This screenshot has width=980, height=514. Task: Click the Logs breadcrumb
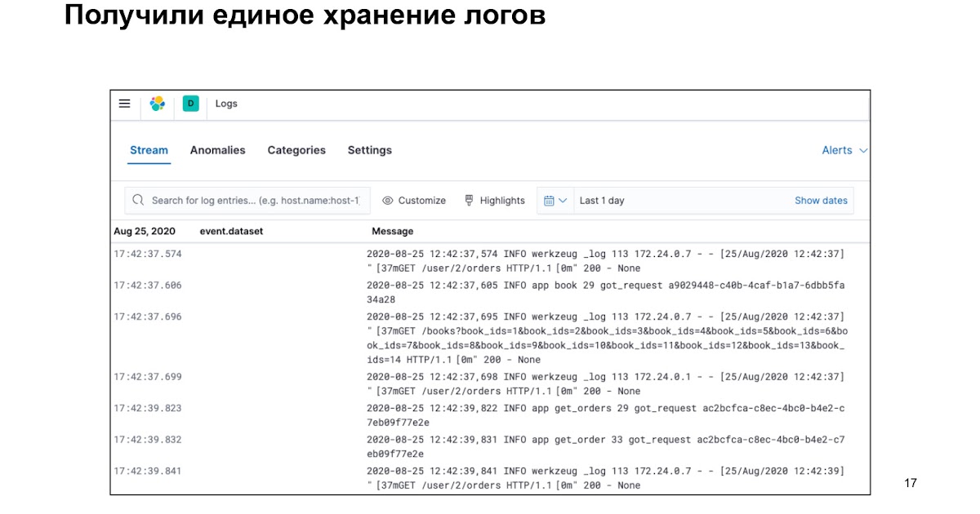pyautogui.click(x=226, y=104)
